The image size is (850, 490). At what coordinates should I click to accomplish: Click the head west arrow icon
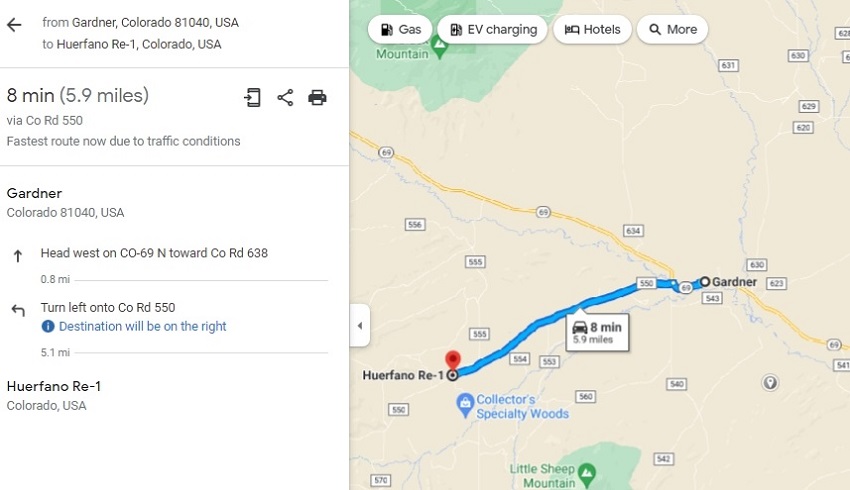pyautogui.click(x=18, y=256)
